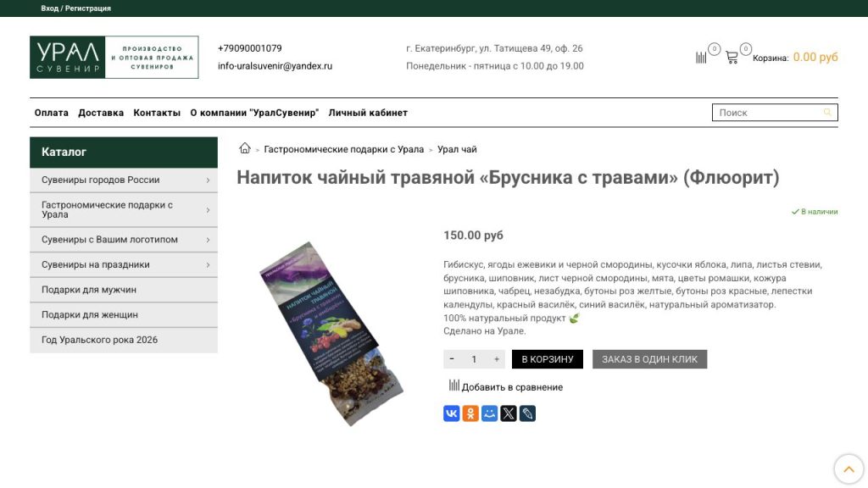Click the home breadcrumb icon

245,148
